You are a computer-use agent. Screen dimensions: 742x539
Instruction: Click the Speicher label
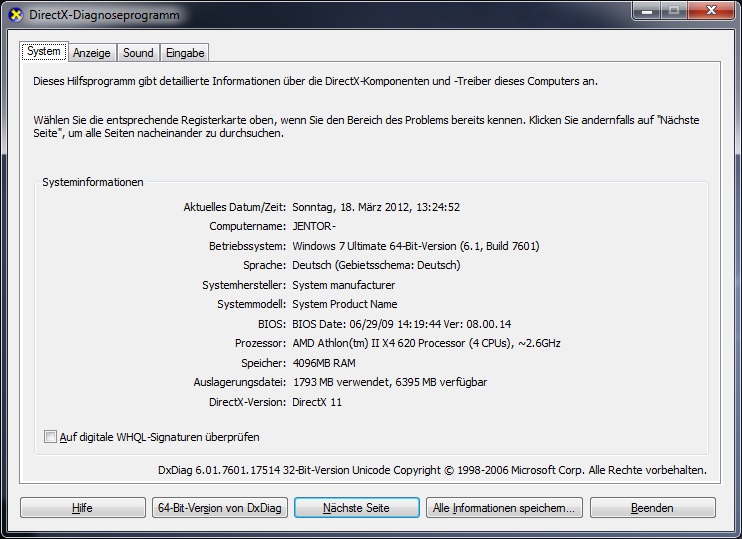tap(264, 363)
